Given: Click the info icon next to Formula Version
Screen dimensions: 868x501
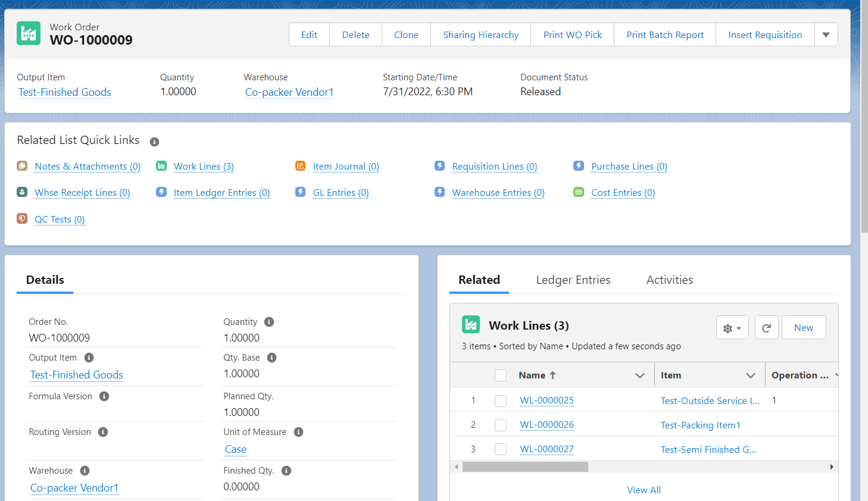Looking at the screenshot, I should tap(104, 396).
